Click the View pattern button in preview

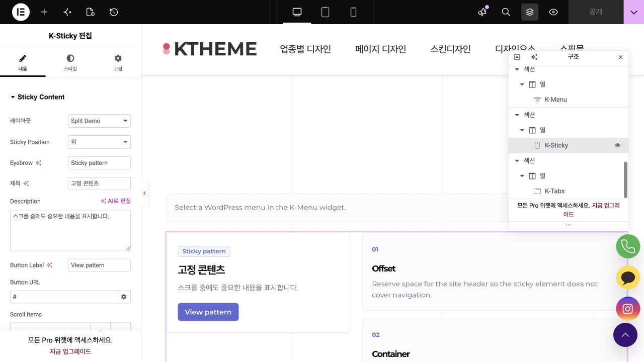coord(208,312)
